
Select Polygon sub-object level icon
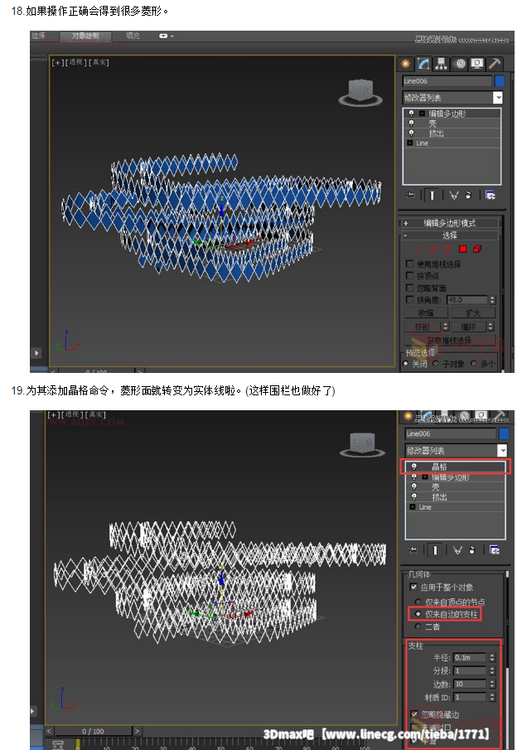pos(463,249)
